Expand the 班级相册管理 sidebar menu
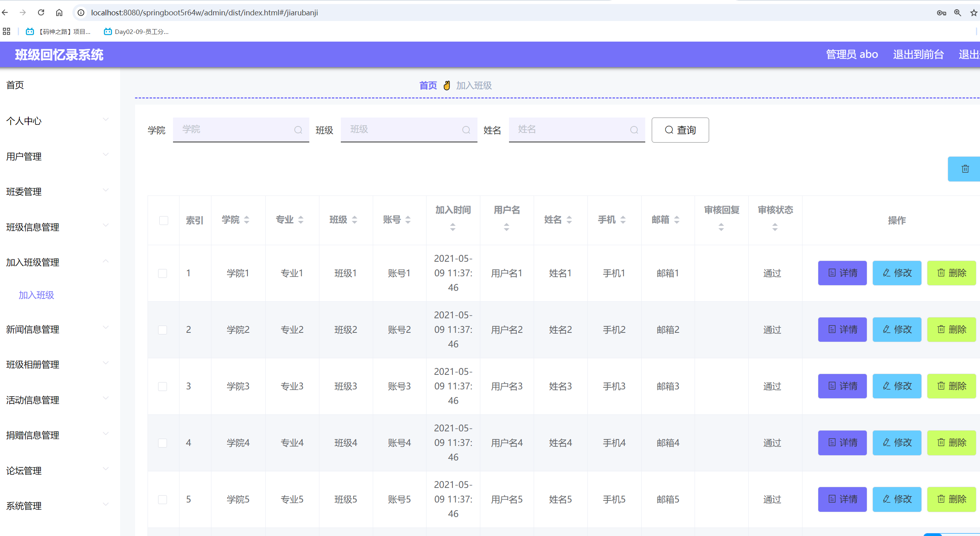The width and height of the screenshot is (980, 536). pos(60,364)
